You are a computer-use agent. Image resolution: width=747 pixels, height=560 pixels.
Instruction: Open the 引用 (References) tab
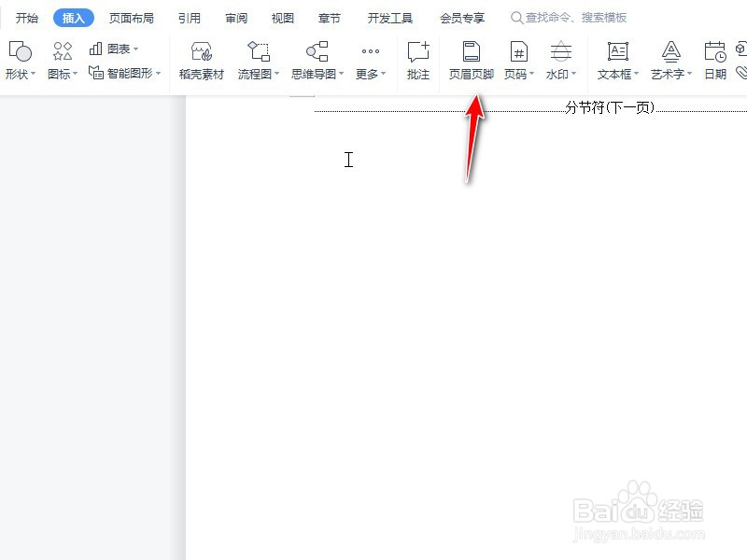point(190,18)
